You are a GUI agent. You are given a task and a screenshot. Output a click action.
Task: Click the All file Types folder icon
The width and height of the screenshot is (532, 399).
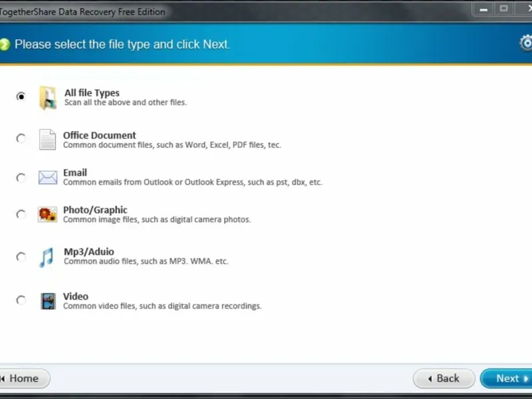47,98
